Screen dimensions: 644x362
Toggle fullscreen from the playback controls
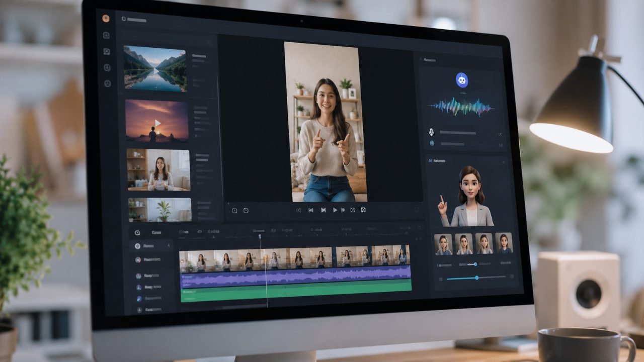click(x=363, y=210)
